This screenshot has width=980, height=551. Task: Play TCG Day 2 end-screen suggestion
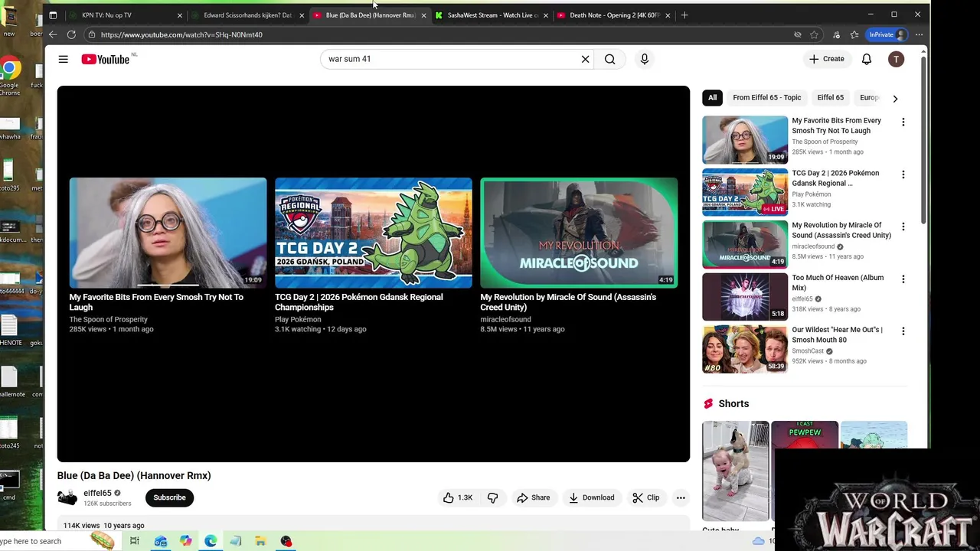pos(374,233)
